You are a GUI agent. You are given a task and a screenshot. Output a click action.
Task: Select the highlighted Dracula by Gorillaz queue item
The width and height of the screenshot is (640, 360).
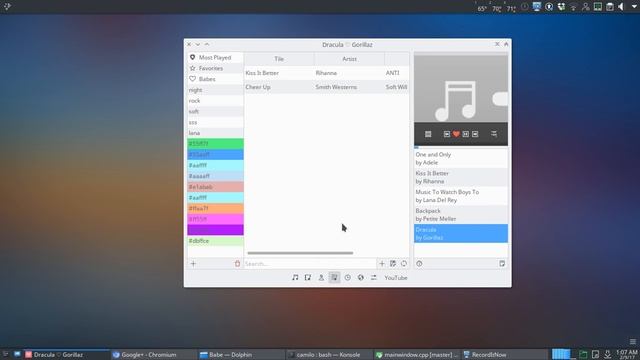point(461,233)
